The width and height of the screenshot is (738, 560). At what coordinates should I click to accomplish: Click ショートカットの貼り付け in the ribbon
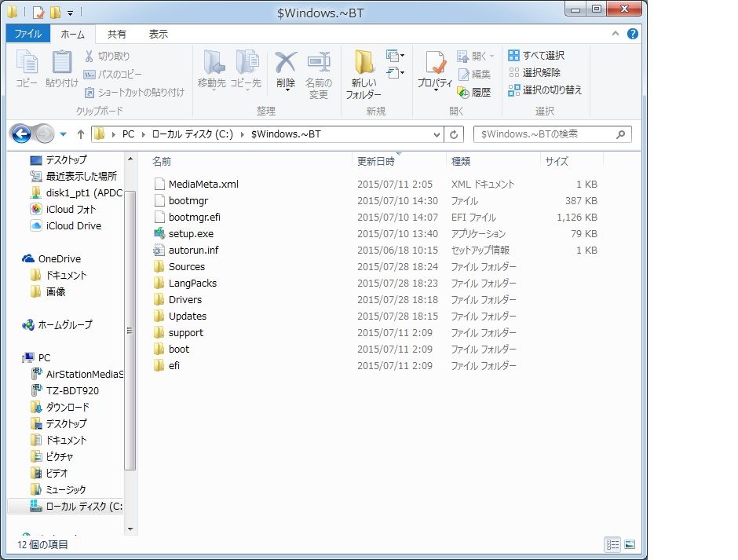pyautogui.click(x=134, y=93)
